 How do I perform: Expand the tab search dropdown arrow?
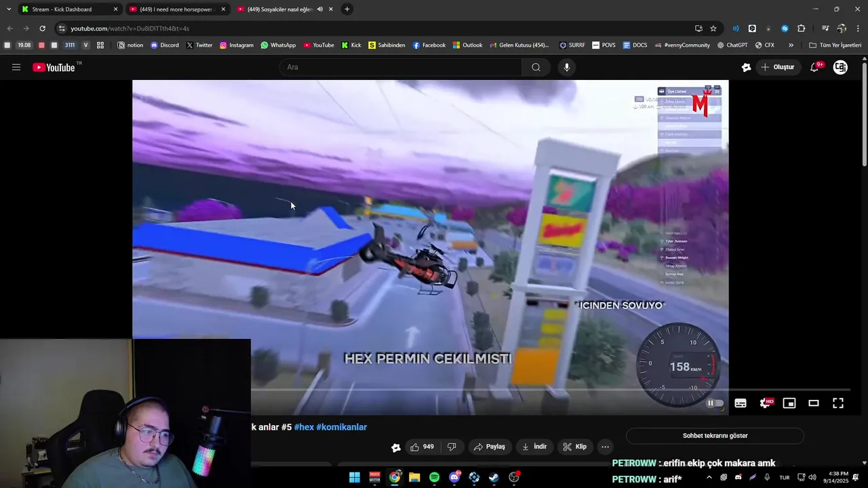8,9
